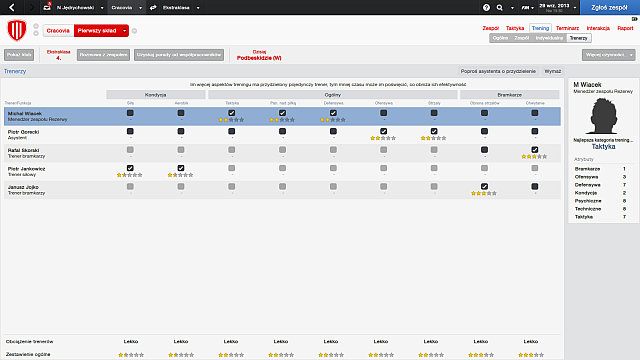Click the lower small circle beside crest

pos(36,33)
